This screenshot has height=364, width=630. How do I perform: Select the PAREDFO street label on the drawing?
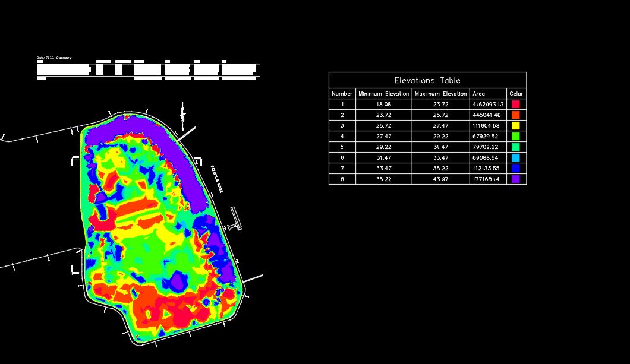tap(215, 172)
